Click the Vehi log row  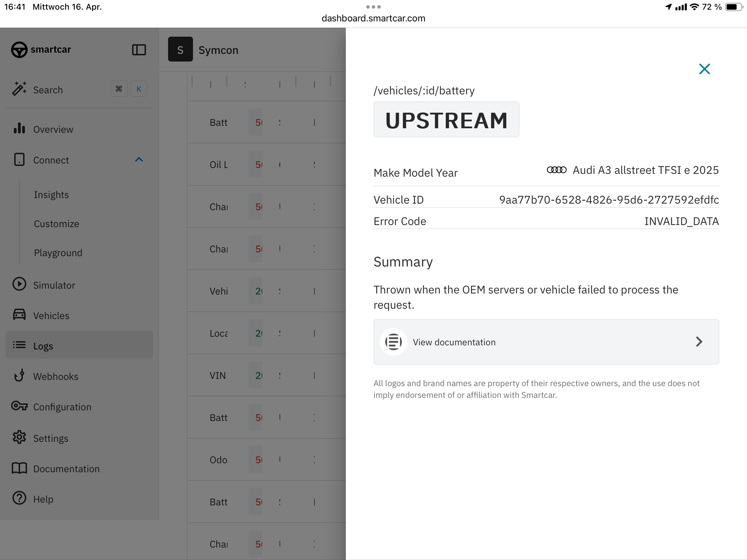pos(266,291)
